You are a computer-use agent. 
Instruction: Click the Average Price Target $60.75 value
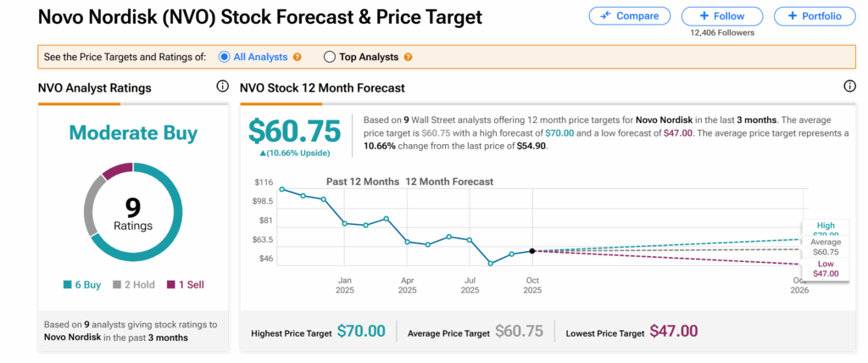coord(519,332)
